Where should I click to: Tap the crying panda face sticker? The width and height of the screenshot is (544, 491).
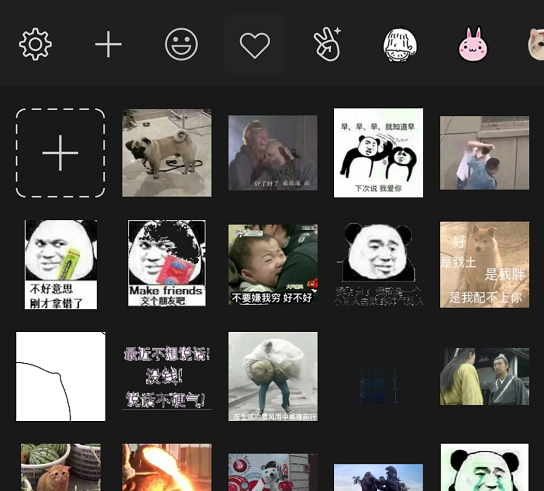(x=485, y=467)
